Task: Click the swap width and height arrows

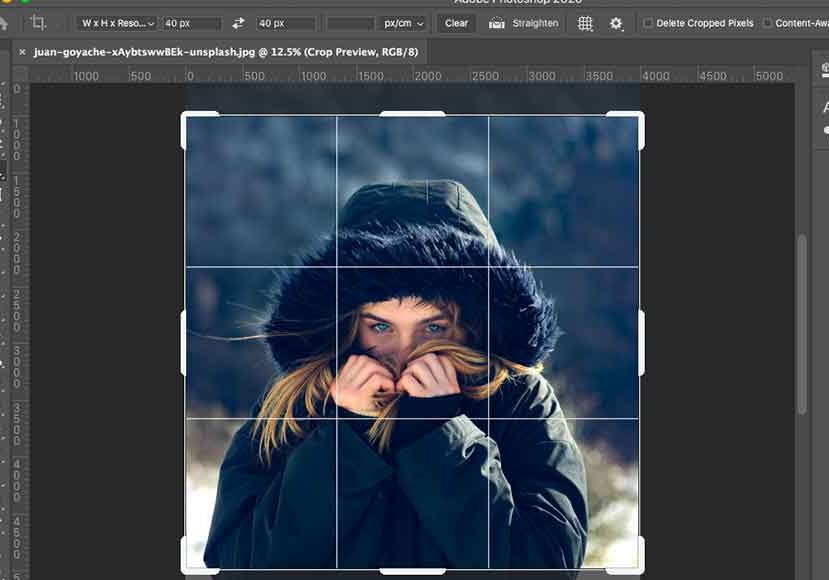Action: point(237,22)
